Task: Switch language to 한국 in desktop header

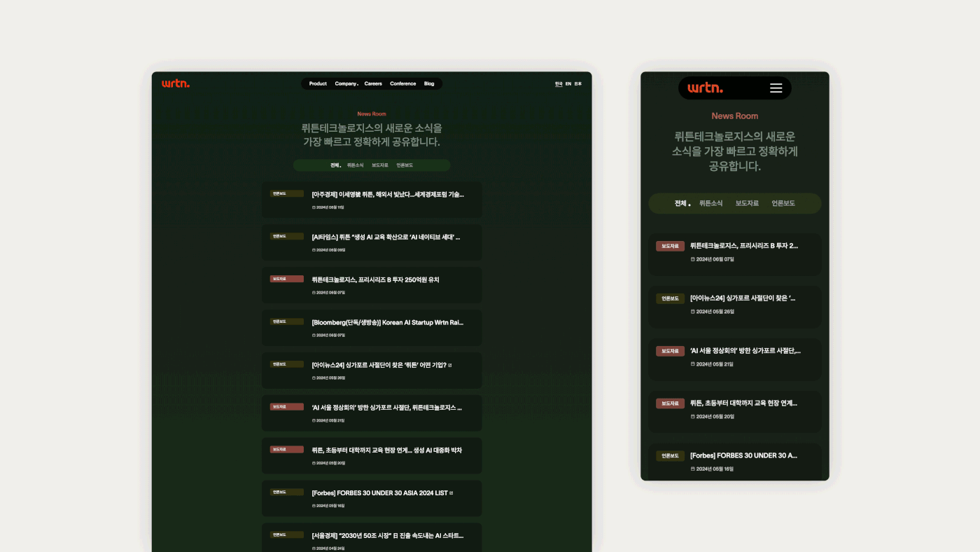Action: point(559,83)
